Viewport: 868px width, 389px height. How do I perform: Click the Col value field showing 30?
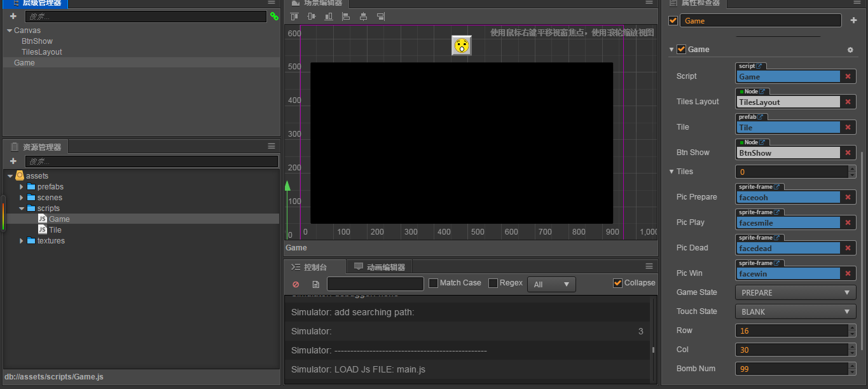click(792, 350)
